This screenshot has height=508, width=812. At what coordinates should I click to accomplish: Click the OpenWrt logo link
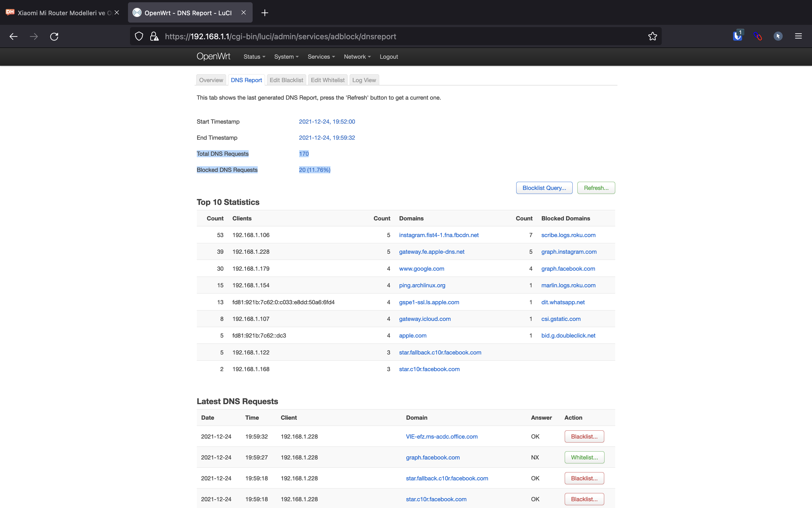click(213, 56)
